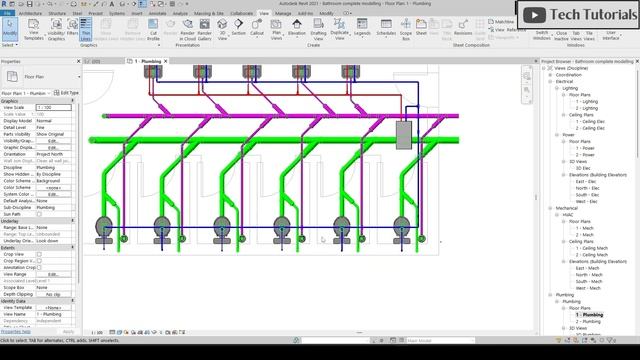Image resolution: width=640 pixels, height=360 pixels.
Task: Toggle the Sun Path checkbox
Action: point(39,214)
